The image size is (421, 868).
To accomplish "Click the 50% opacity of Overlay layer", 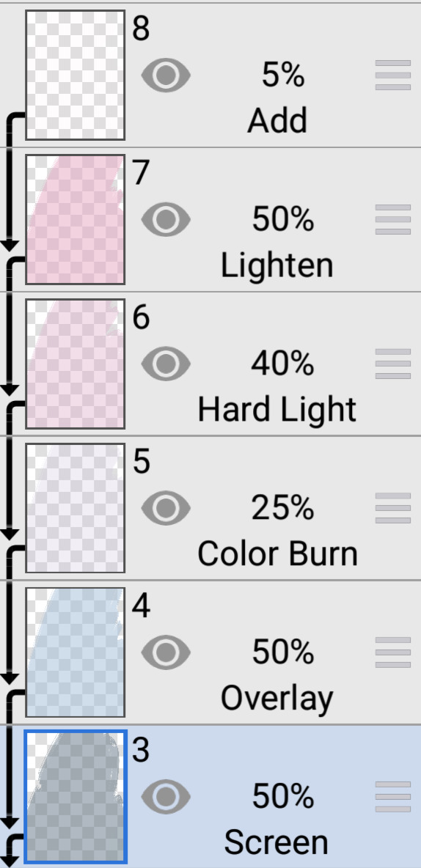I will pyautogui.click(x=283, y=652).
